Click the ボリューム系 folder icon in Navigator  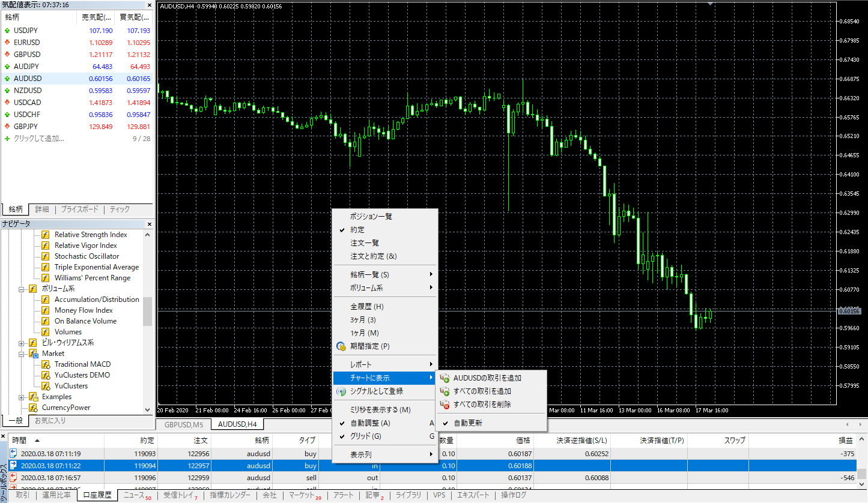pyautogui.click(x=33, y=289)
